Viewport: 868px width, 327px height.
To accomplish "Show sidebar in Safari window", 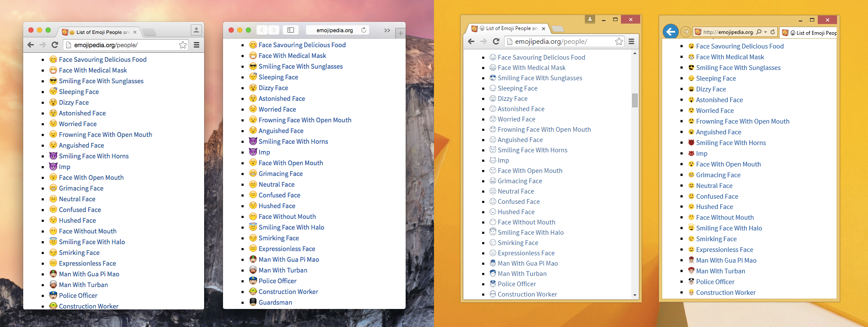I will point(290,30).
